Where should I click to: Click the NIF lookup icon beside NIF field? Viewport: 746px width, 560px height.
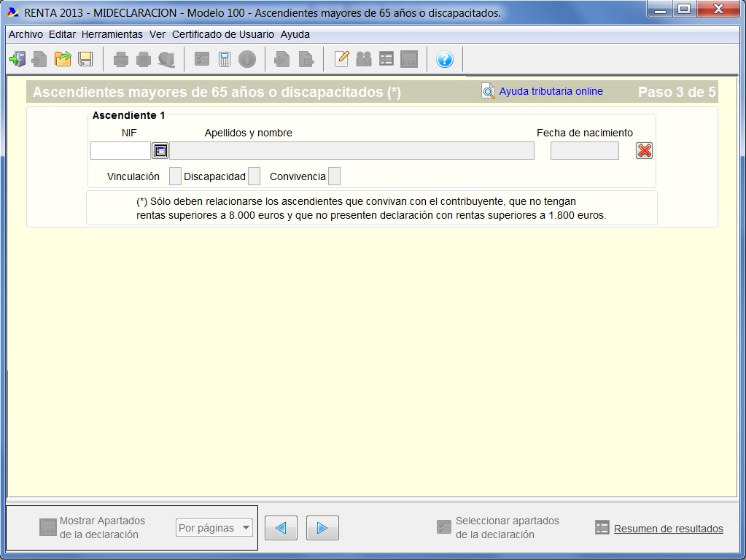[x=160, y=151]
